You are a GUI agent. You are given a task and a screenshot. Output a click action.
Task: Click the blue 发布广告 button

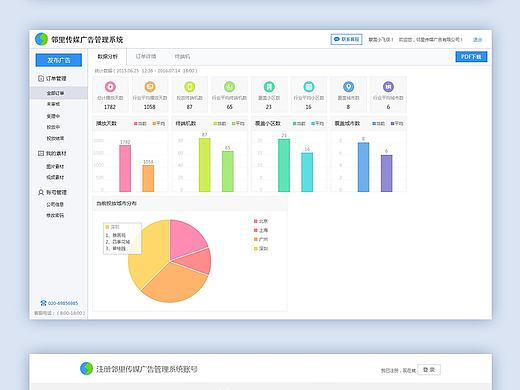point(59,60)
